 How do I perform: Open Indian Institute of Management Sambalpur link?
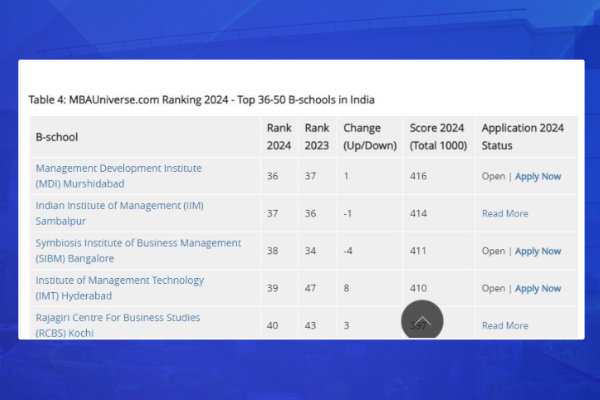click(x=119, y=213)
